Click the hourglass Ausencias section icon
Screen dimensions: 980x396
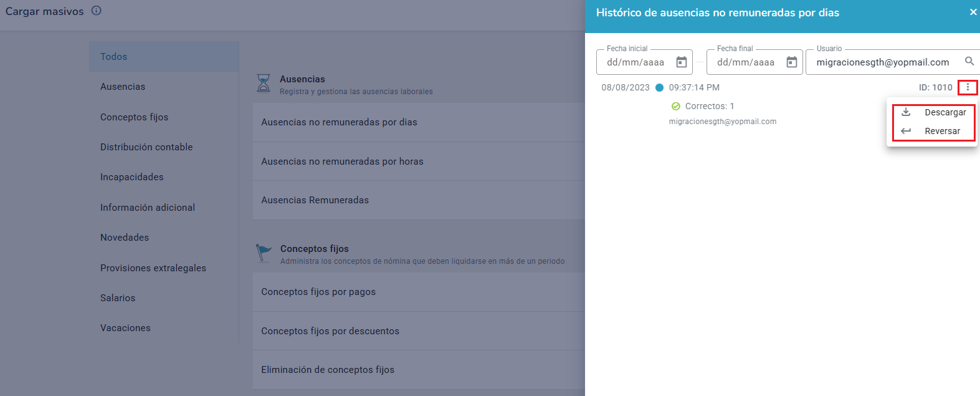tap(264, 83)
